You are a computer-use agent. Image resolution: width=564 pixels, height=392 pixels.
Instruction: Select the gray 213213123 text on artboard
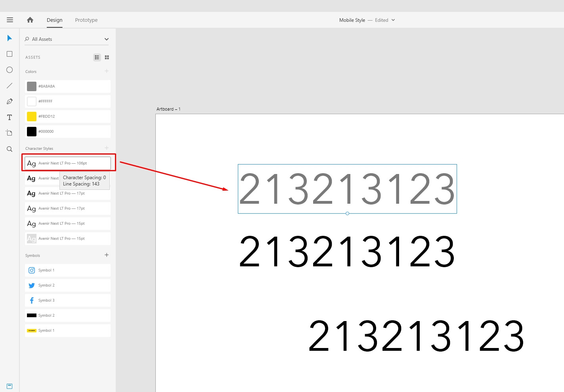tap(347, 189)
